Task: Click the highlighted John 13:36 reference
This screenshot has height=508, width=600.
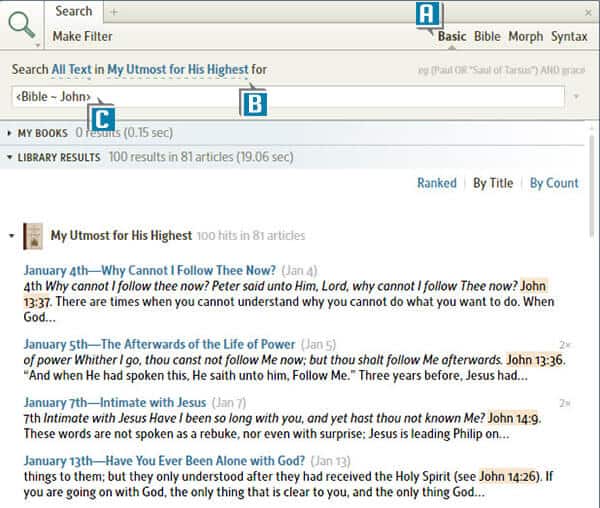Action: pos(535,360)
